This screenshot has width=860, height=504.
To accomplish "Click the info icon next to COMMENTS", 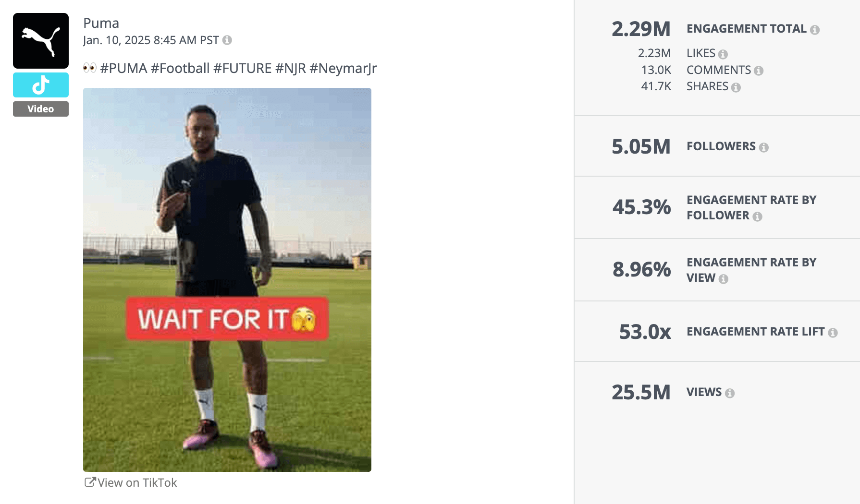I will [760, 70].
